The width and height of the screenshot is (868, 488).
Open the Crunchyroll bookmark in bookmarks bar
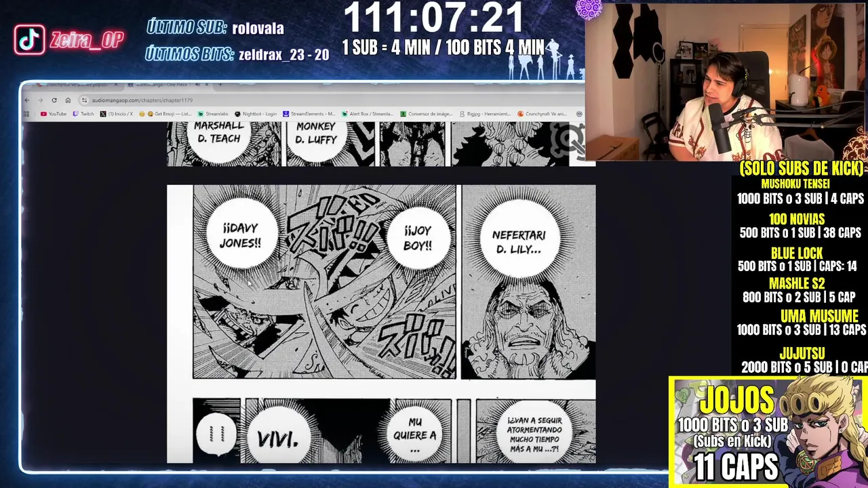click(542, 114)
